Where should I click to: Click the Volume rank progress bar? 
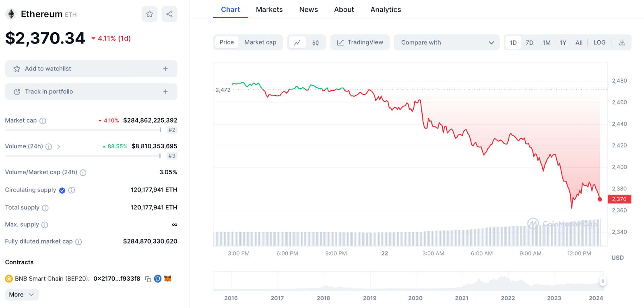[x=83, y=156]
